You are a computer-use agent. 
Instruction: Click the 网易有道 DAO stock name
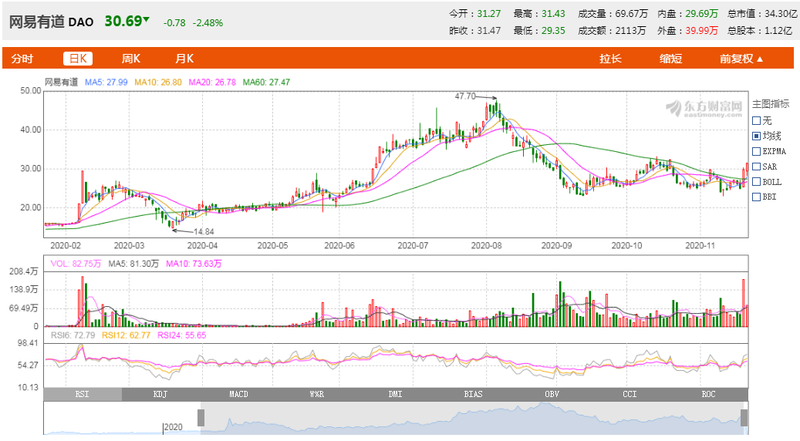click(x=51, y=22)
